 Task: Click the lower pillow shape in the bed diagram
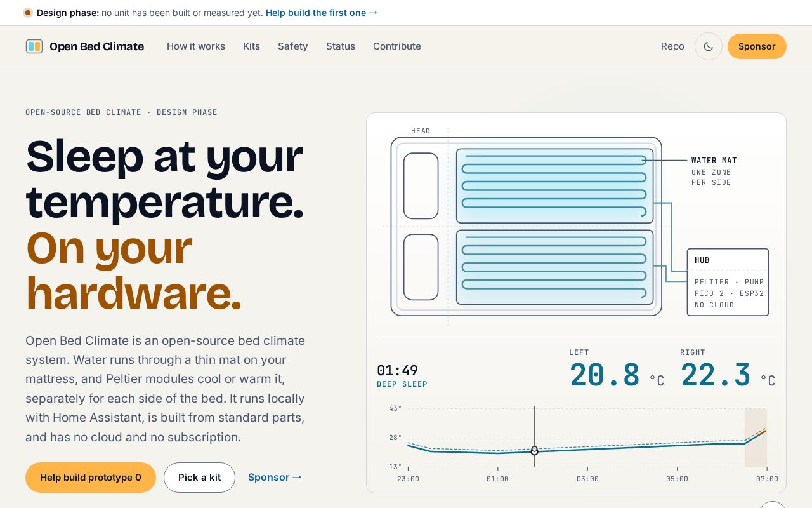point(421,267)
